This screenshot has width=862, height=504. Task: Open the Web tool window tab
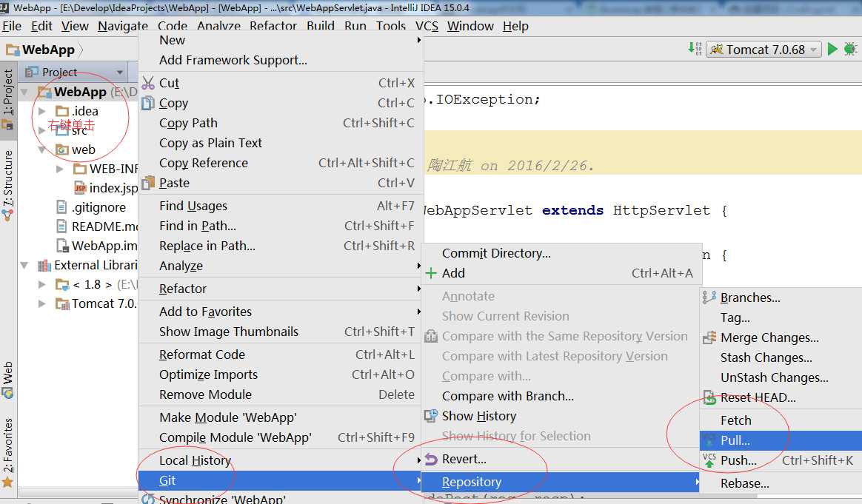click(x=7, y=379)
